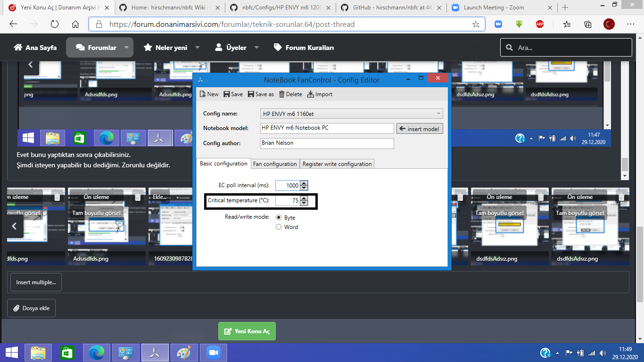
Task: Open the Zoom browser extension icon
Action: pyautogui.click(x=498, y=24)
